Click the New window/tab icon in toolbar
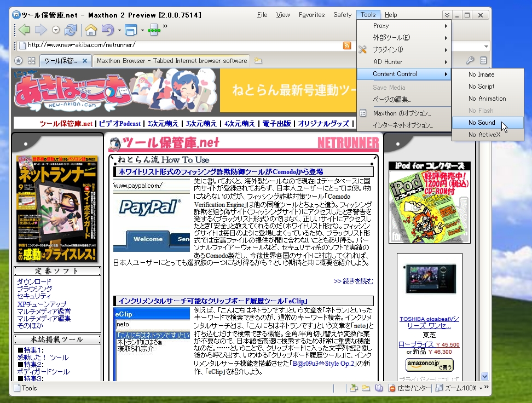 [131, 30]
